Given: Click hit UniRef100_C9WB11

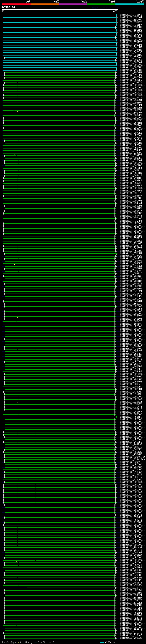Looking at the screenshot, I should click(131, 60).
